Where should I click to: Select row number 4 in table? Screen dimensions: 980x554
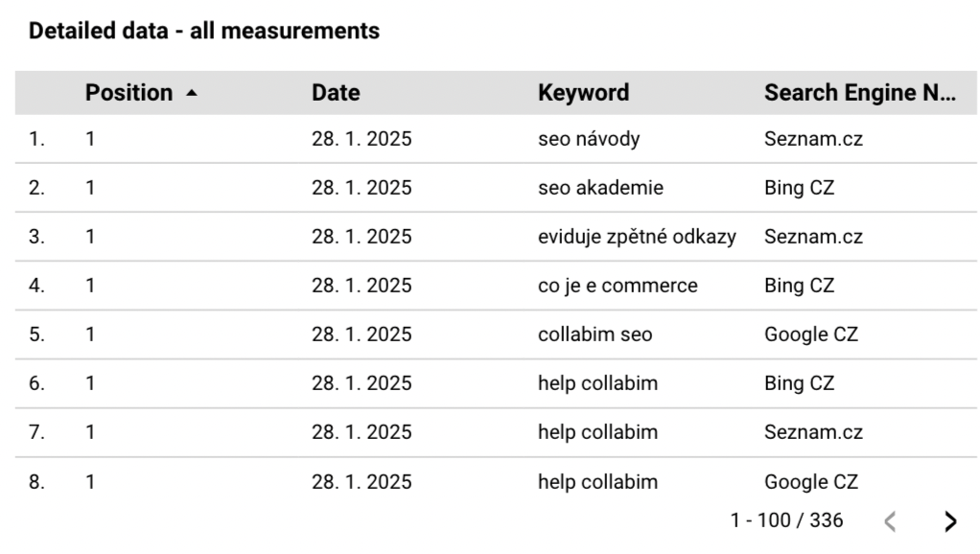pos(36,286)
